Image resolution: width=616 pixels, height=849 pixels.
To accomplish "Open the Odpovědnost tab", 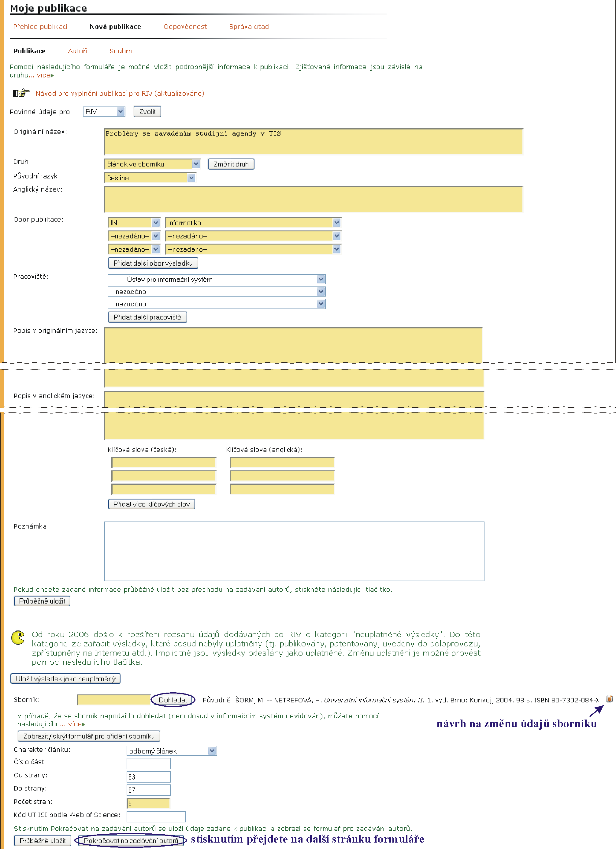I will 185,27.
